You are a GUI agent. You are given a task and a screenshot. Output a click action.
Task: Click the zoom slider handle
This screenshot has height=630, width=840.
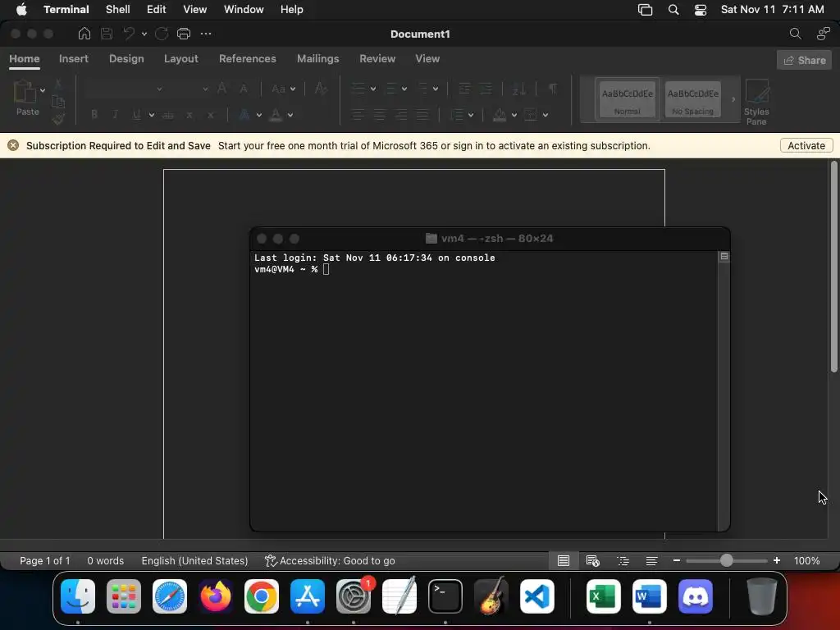point(727,561)
